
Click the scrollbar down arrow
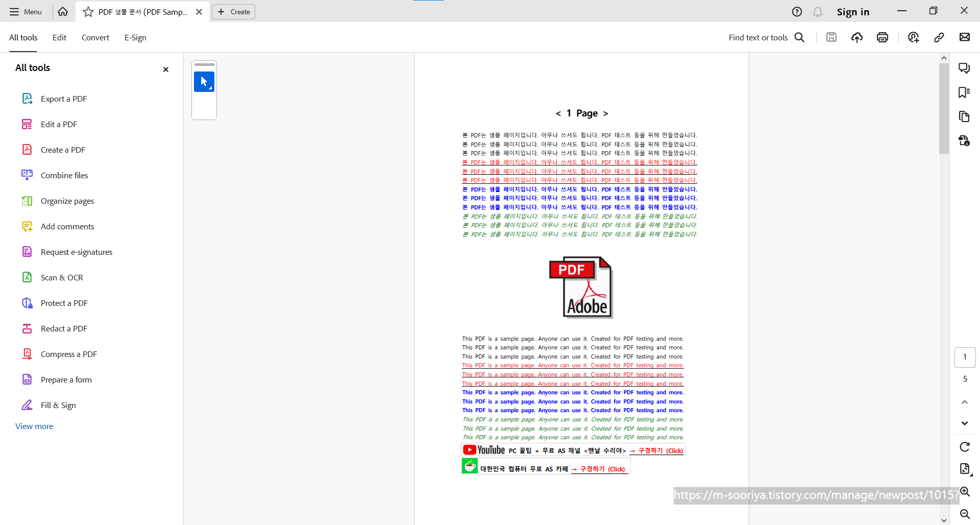(944, 520)
